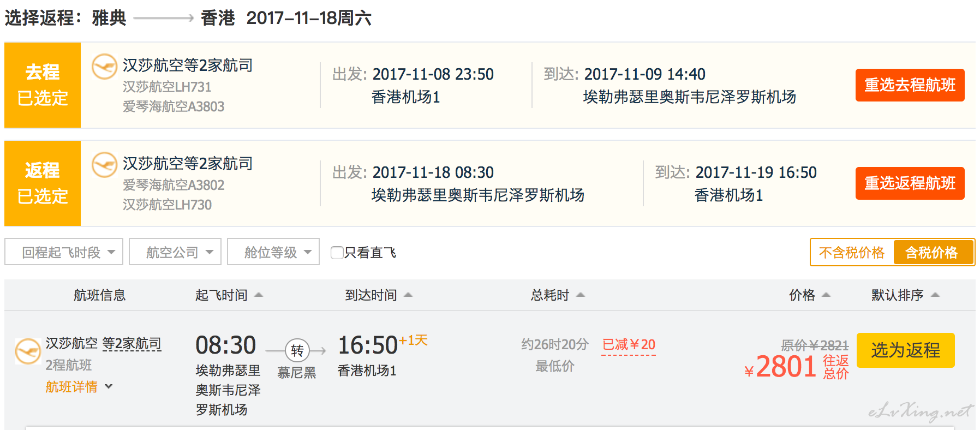
Task: Open the 航空公司 filter dropdown
Action: coord(175,252)
